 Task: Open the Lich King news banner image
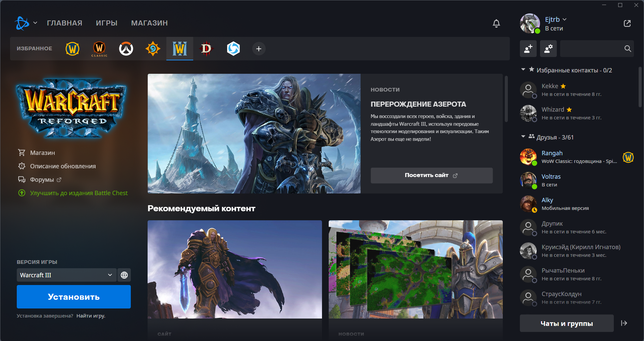pyautogui.click(x=254, y=133)
